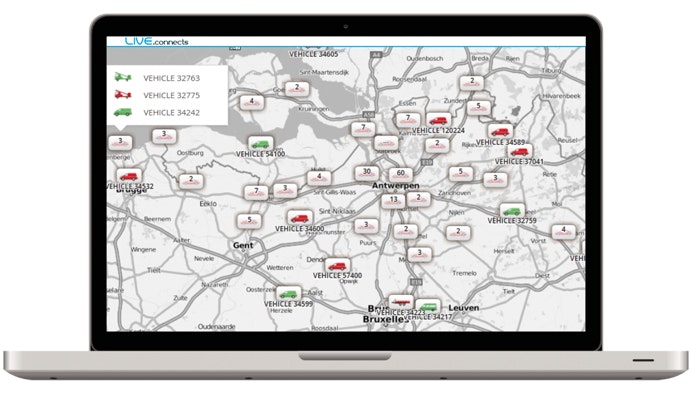The width and height of the screenshot is (691, 393).
Task: Open the cluster of 13 vehicles below Antwerpen
Action: click(394, 200)
